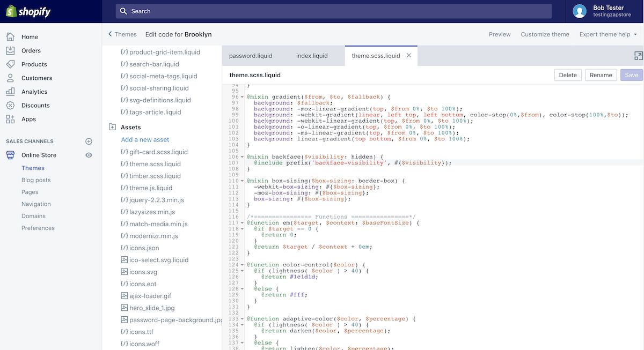Image resolution: width=644 pixels, height=350 pixels.
Task: Open the Expert theme help dropdown
Action: click(x=608, y=34)
